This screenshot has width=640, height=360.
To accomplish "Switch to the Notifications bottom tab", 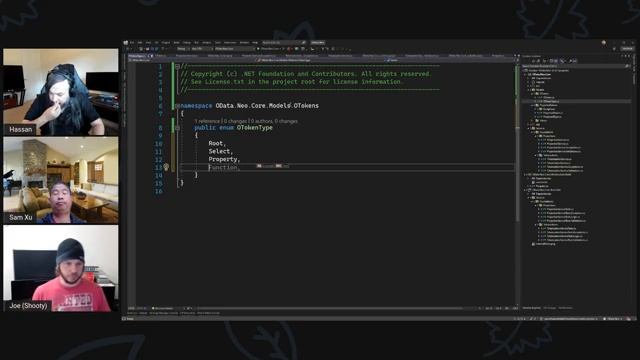I will point(565,308).
